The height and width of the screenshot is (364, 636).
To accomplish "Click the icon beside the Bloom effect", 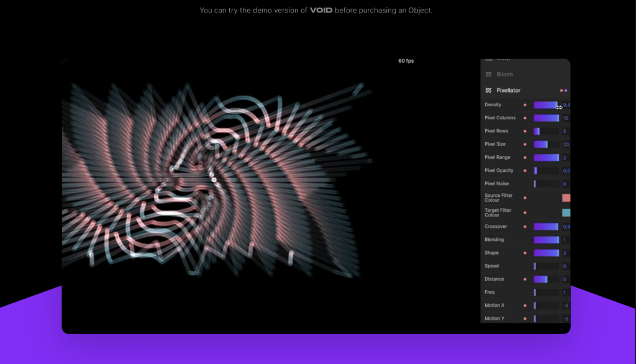I will coord(488,75).
